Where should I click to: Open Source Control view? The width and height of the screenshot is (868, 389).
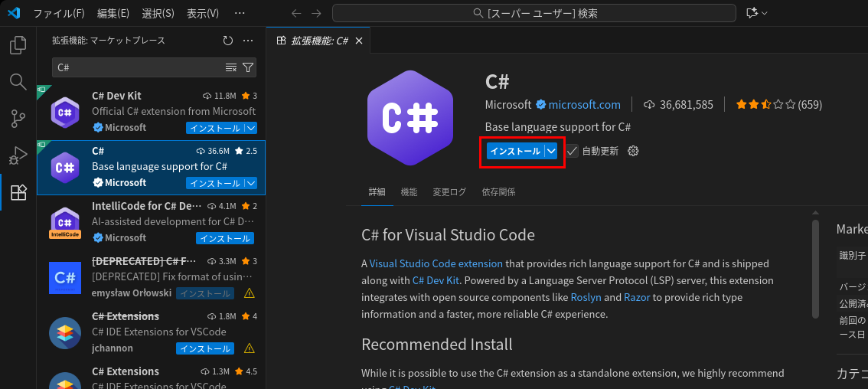[x=18, y=118]
